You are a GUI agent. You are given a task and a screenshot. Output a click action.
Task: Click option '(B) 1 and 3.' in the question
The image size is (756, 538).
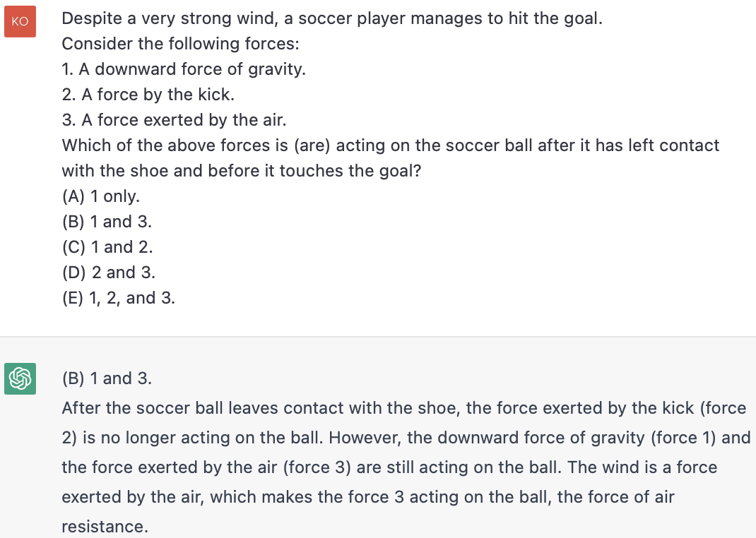click(107, 222)
